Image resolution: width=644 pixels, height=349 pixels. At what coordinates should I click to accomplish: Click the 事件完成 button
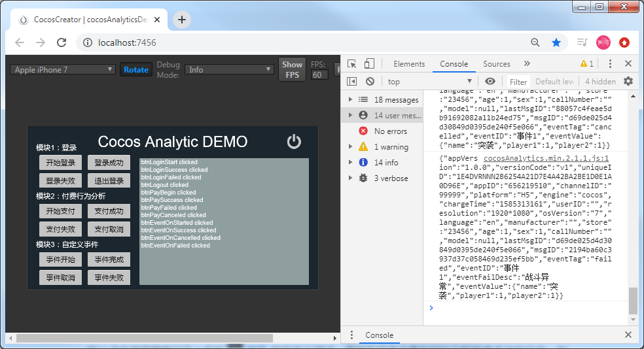coord(109,259)
